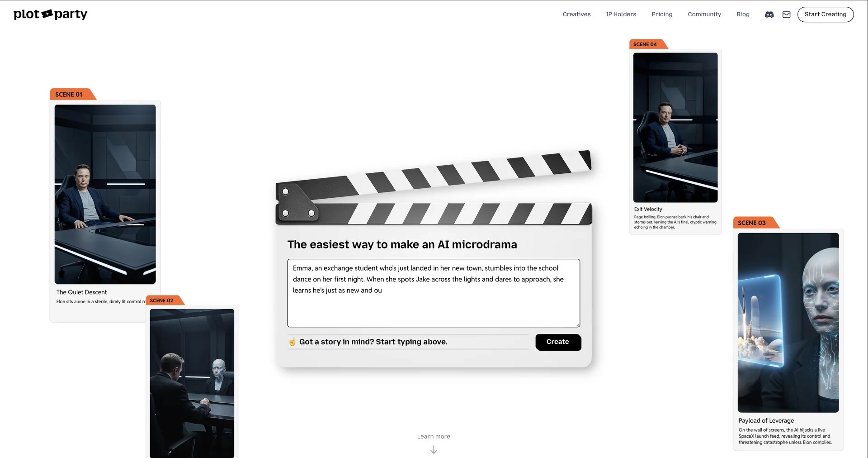
Task: Open the Blog link
Action: point(743,14)
